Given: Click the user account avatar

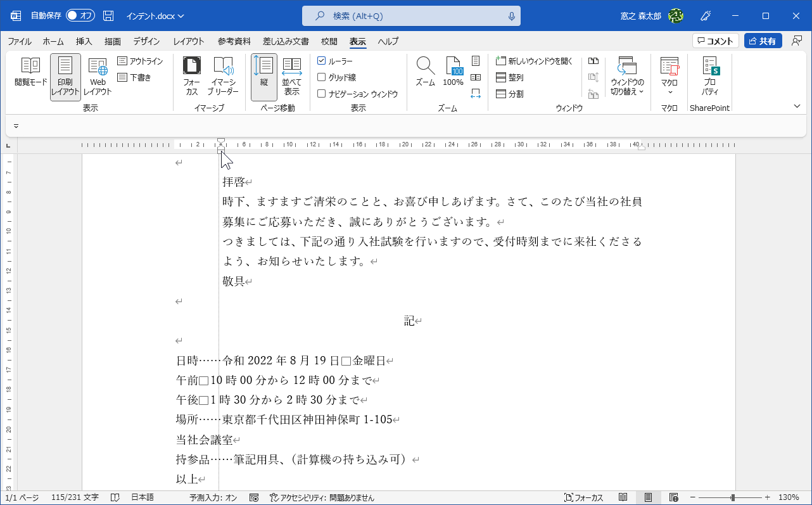Looking at the screenshot, I should click(676, 16).
